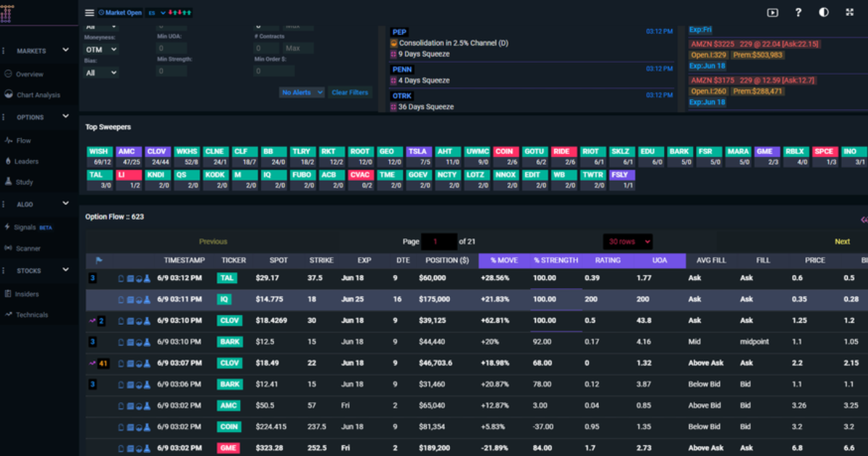Click the Overview sidebar icon

pyautogui.click(x=9, y=74)
